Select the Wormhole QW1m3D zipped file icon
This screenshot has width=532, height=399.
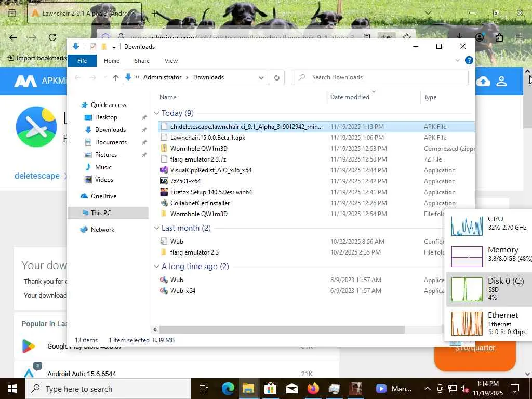coord(164,148)
